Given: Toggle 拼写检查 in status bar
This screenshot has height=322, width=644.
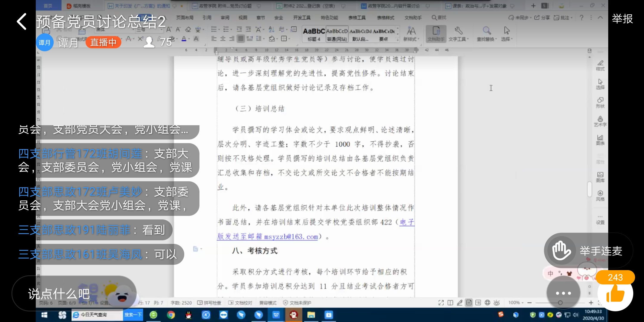Looking at the screenshot, I should tap(209, 303).
